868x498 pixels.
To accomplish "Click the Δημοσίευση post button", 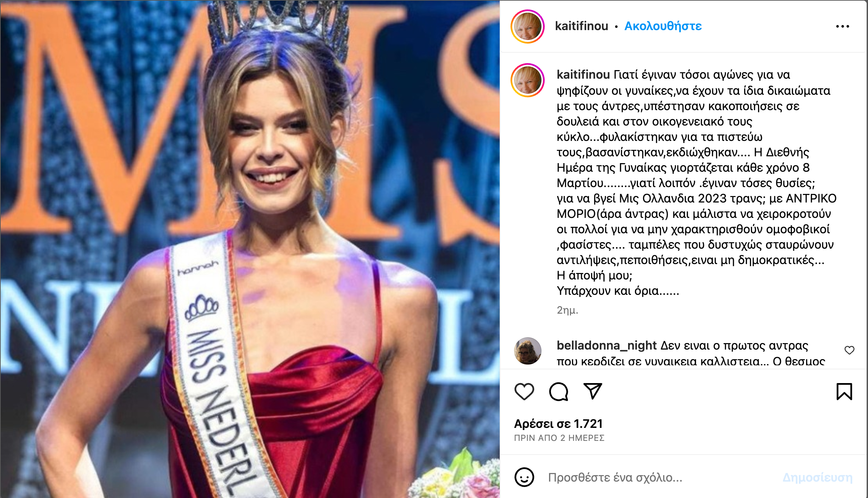I will [x=817, y=477].
